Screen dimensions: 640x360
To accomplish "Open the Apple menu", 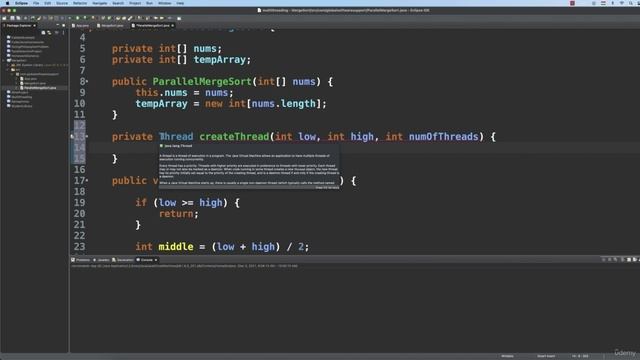I will point(7,3).
